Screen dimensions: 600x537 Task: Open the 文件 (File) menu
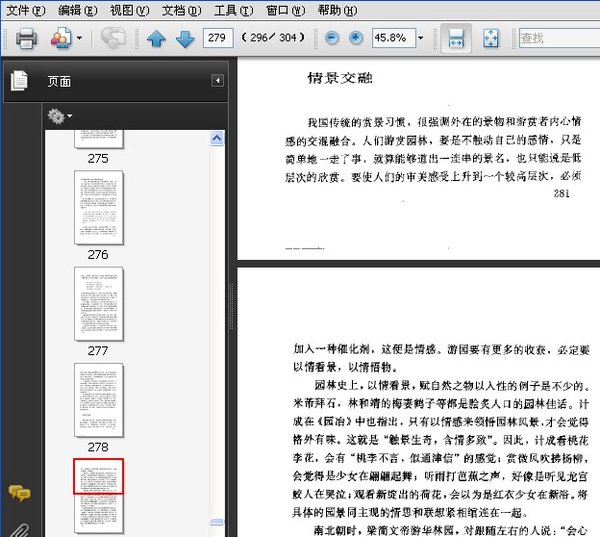26,11
